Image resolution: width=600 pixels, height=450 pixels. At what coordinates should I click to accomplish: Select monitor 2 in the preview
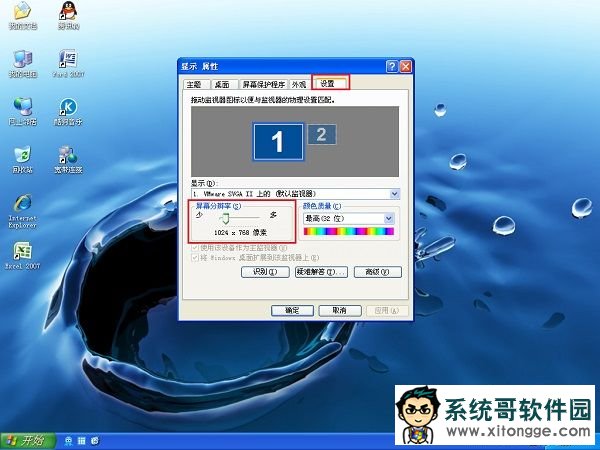click(321, 134)
